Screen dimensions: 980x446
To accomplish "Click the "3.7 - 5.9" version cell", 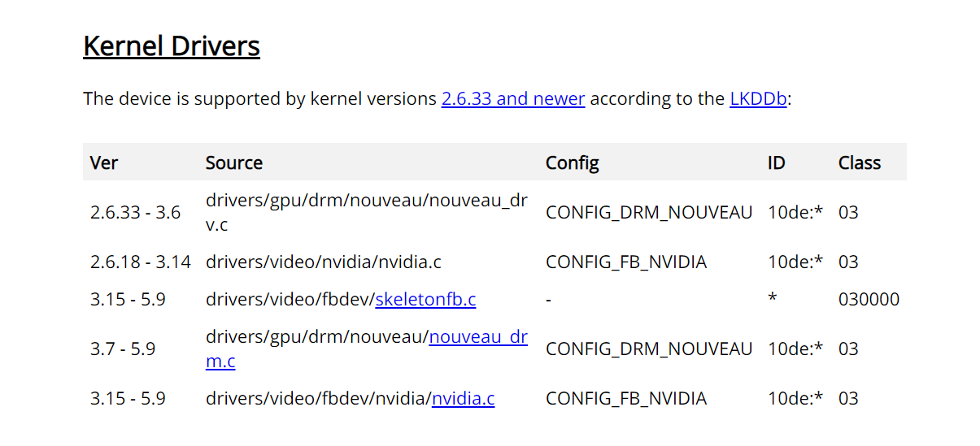I will (123, 349).
